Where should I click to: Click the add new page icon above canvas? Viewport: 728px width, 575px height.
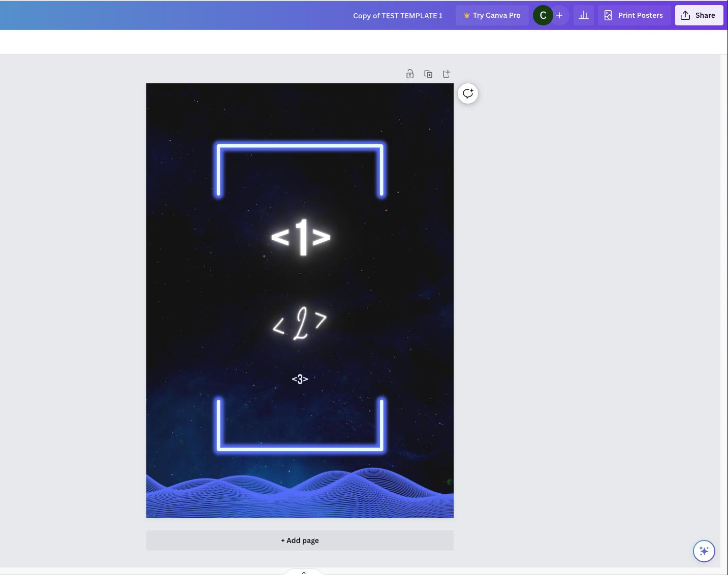pyautogui.click(x=447, y=74)
